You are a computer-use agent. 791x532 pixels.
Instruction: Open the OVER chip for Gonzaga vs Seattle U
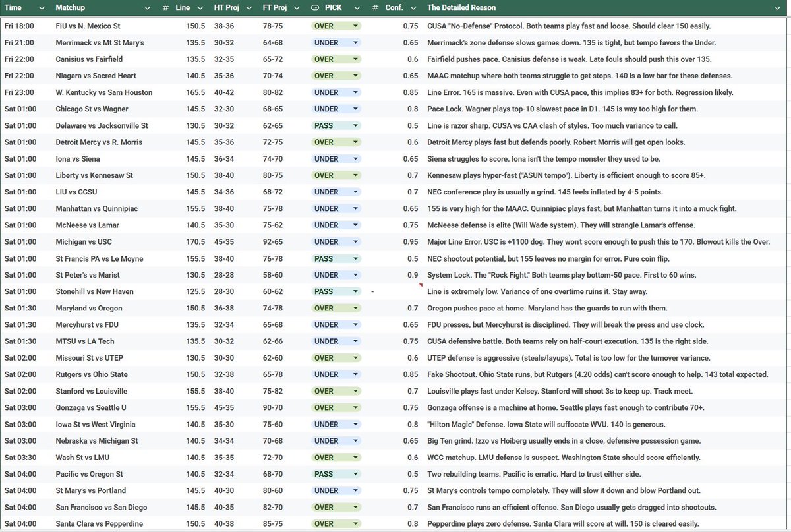tap(336, 407)
